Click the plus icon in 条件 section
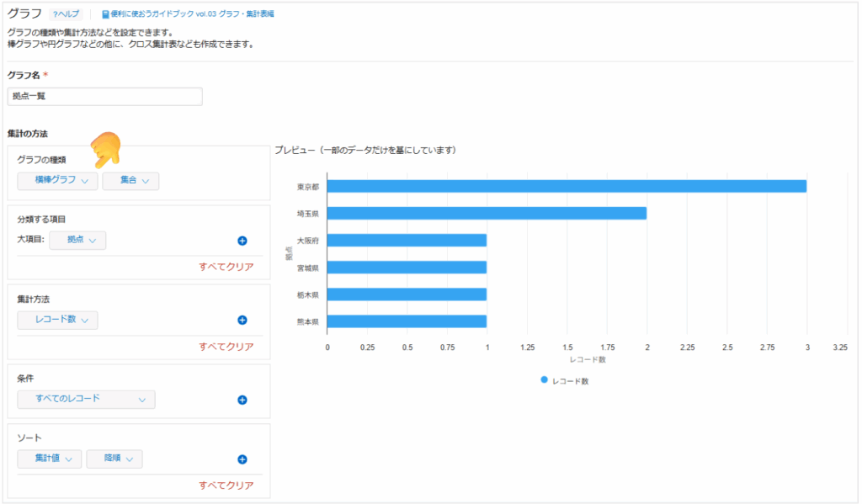This screenshot has height=504, width=862. [242, 400]
